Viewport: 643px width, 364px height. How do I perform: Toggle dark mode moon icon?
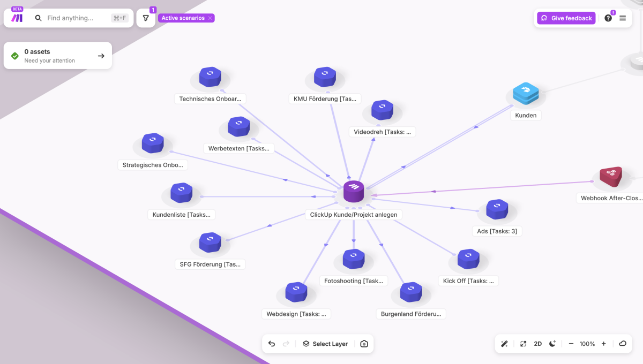coord(552,344)
